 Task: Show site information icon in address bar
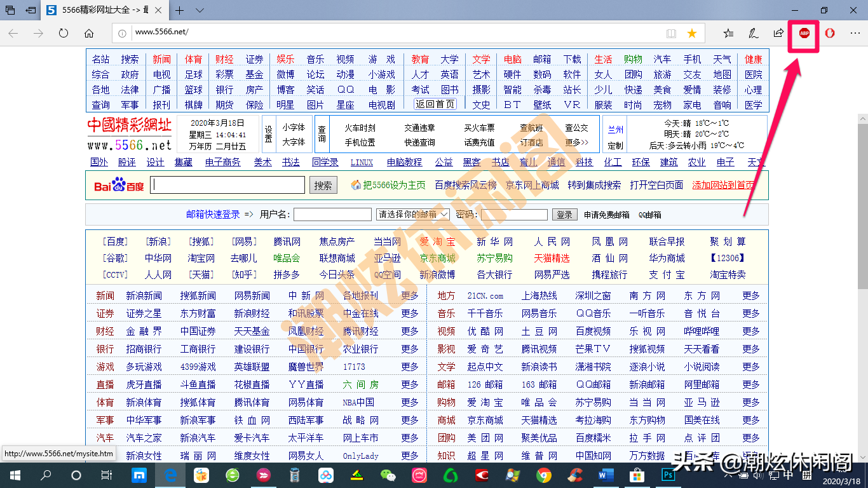pyautogui.click(x=123, y=33)
